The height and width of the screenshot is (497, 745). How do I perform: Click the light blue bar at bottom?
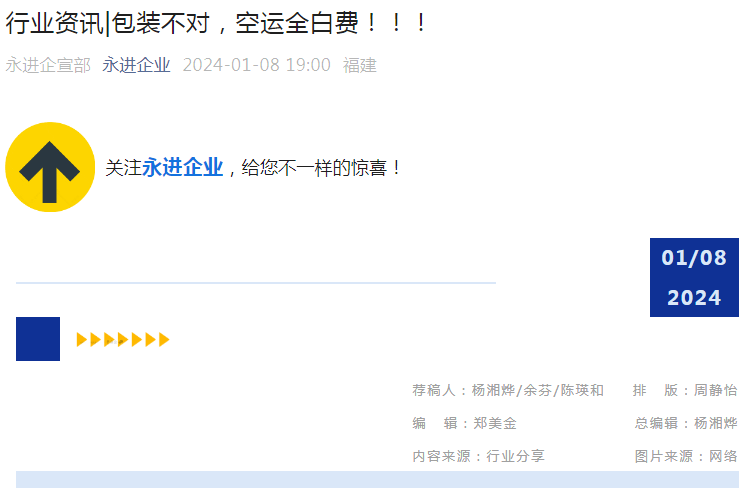pyautogui.click(x=377, y=479)
